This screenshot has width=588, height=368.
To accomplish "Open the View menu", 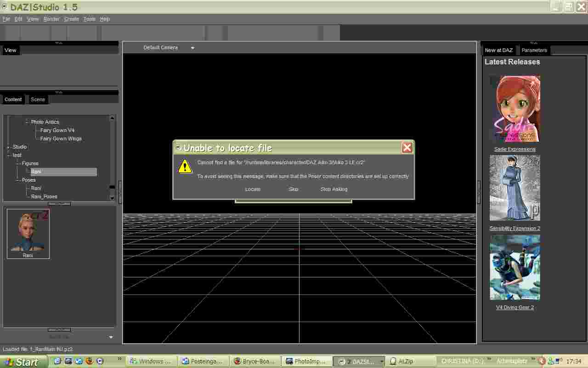I will 33,19.
